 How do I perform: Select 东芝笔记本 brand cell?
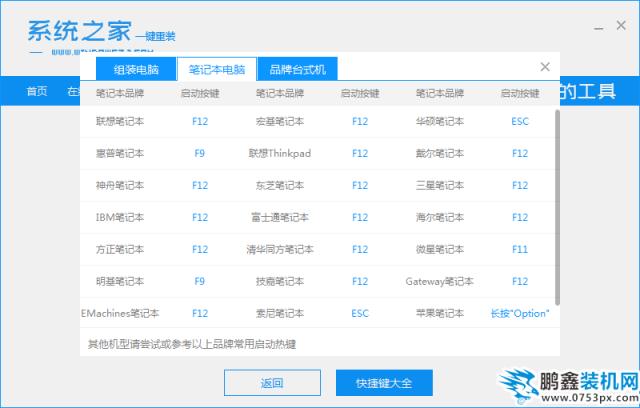click(280, 185)
